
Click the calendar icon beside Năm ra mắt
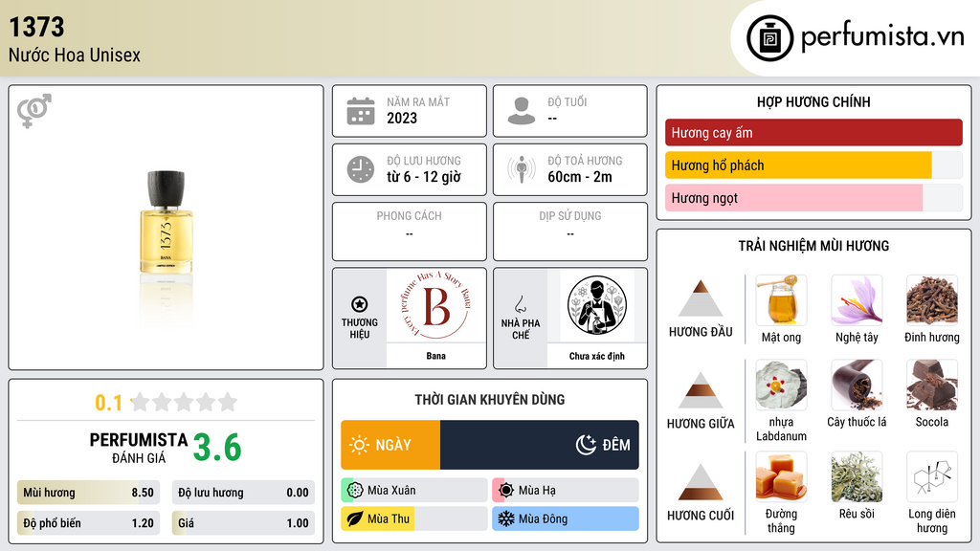pyautogui.click(x=361, y=111)
